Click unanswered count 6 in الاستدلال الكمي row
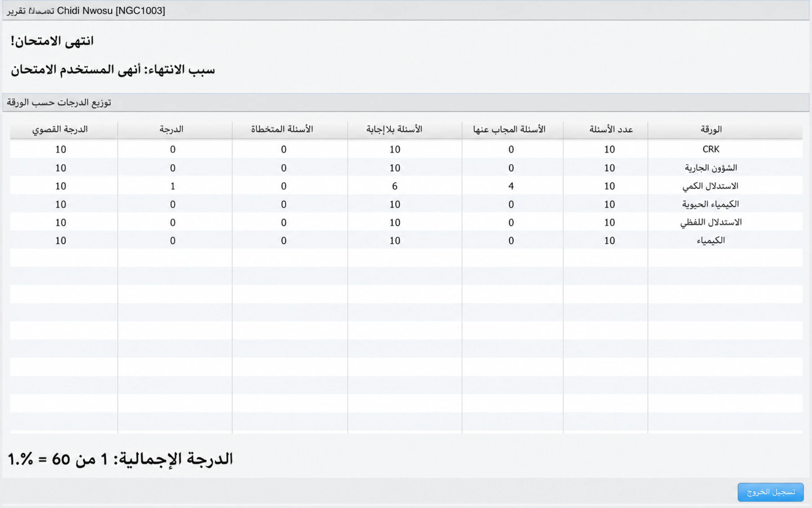Screen dimensions: 812x508 pyautogui.click(x=395, y=186)
